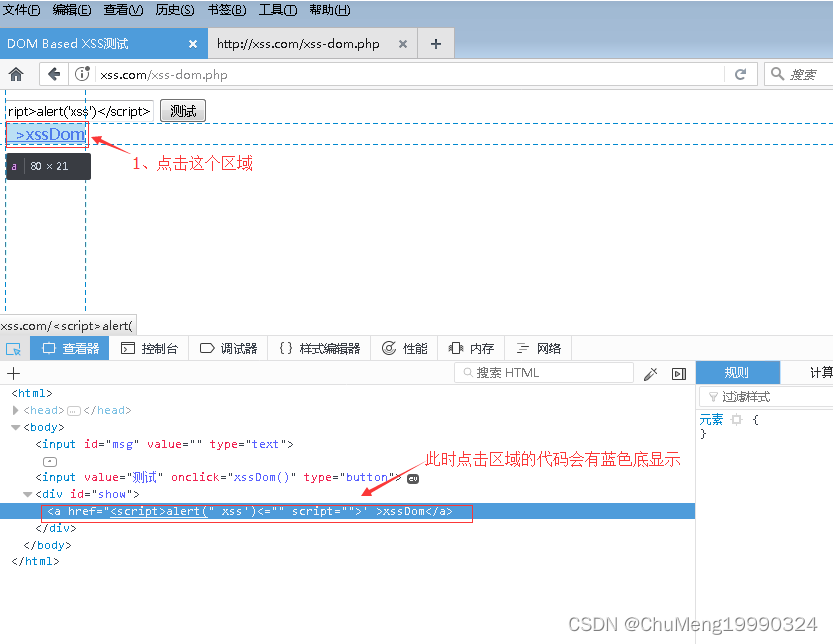Click the 元素 rule selector text
This screenshot has height=644, width=833.
(x=711, y=420)
